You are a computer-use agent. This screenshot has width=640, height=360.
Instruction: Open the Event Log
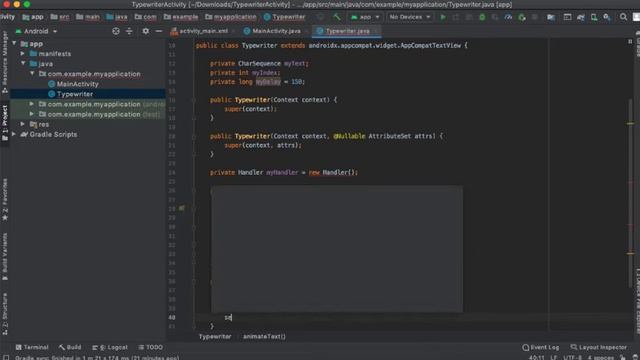pyautogui.click(x=540, y=347)
